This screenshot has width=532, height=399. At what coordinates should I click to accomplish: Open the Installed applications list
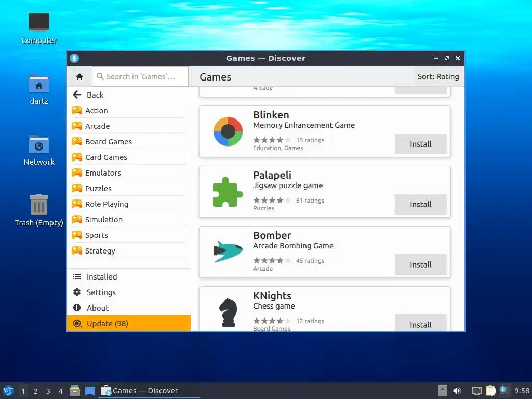[x=129, y=277]
